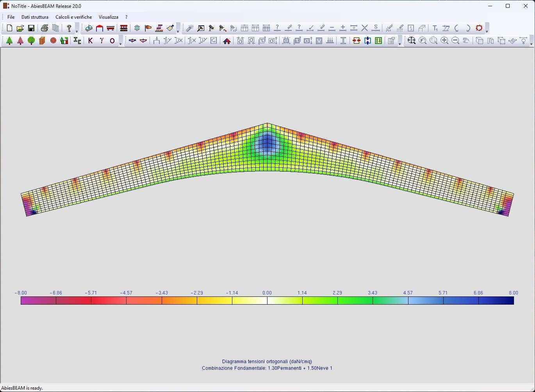Expand overflow arrow after lamp icon
Image resolution: width=535 pixels, height=392 pixels.
coord(531,41)
